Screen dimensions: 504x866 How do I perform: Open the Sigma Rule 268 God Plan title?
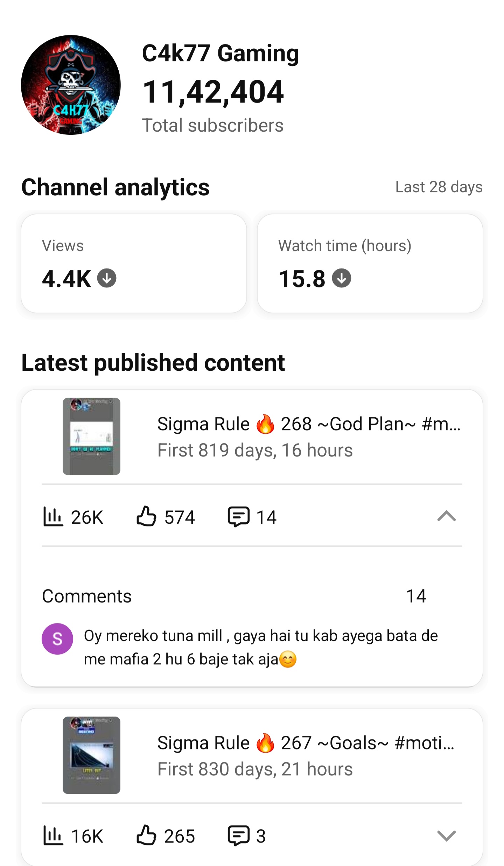tap(309, 424)
